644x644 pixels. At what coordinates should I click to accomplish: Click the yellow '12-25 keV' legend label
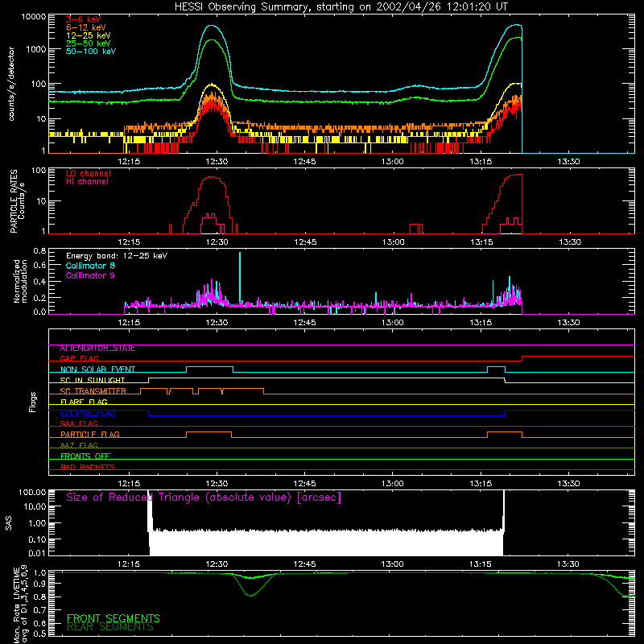pos(89,35)
